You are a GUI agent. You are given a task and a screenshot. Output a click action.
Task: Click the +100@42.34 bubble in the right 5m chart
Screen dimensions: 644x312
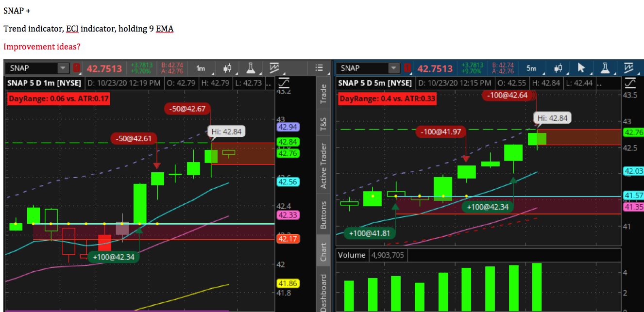(x=488, y=207)
